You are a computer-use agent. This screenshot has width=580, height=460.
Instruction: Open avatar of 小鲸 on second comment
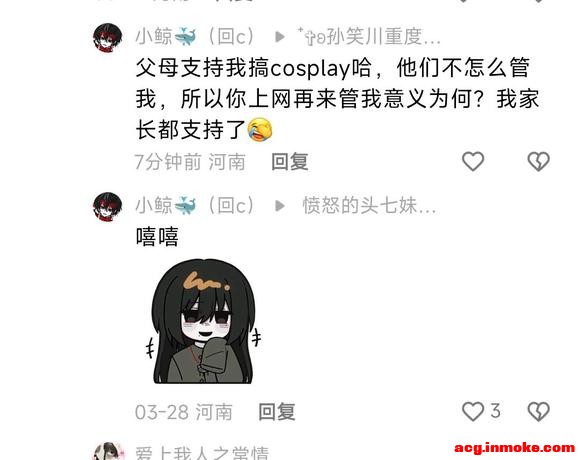[x=107, y=206]
